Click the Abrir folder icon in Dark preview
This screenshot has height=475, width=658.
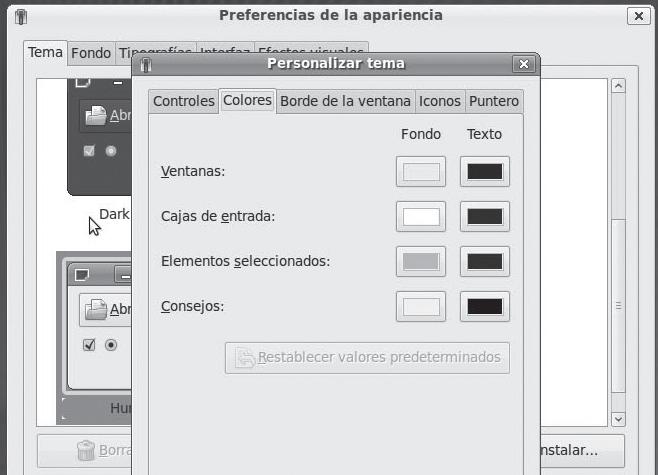point(96,116)
